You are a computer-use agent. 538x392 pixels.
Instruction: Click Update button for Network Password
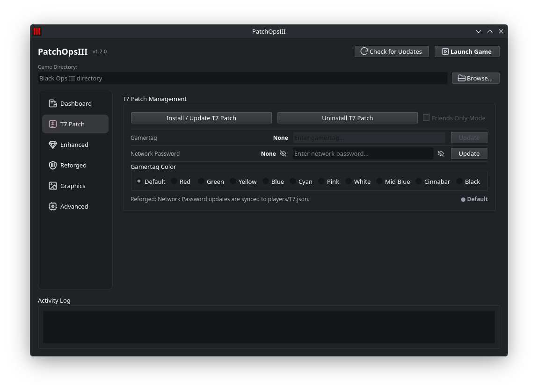point(469,153)
